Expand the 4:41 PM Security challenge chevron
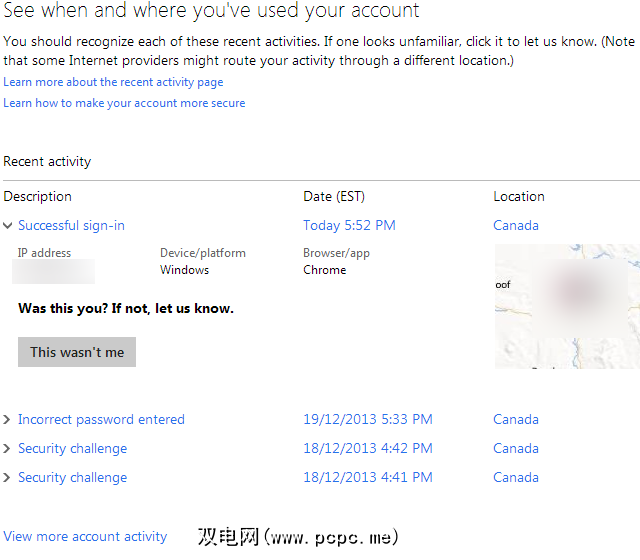 click(8, 478)
